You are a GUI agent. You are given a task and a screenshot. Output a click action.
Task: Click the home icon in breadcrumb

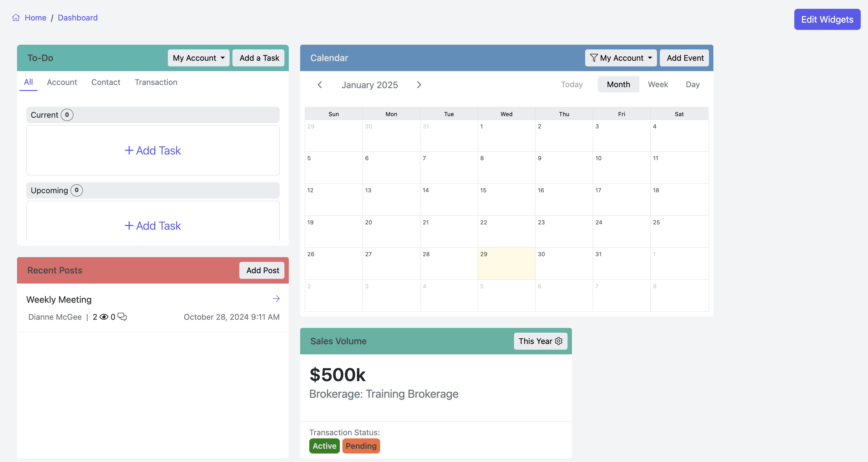[16, 18]
